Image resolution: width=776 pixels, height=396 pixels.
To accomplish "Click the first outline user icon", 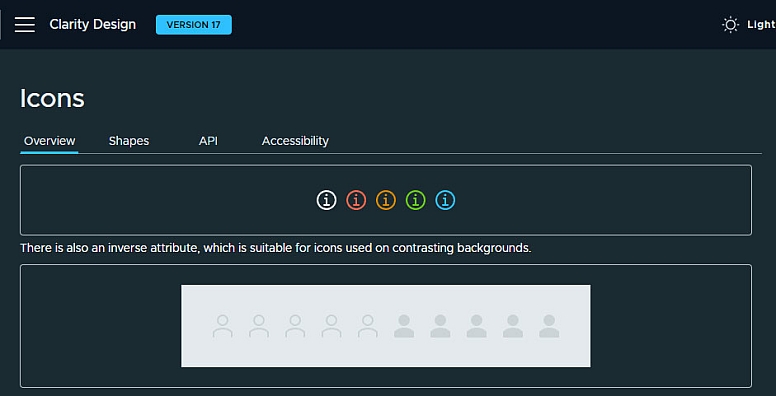I will coord(223,326).
